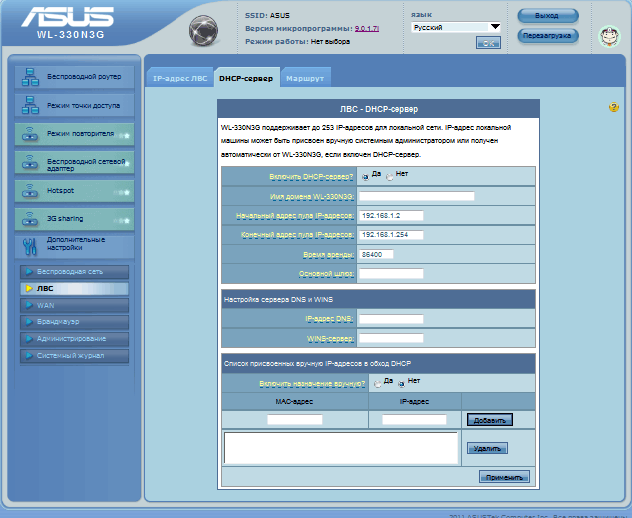This screenshot has width=632, height=518.
Task: Click the avatar icon in top right
Action: pyautogui.click(x=608, y=37)
